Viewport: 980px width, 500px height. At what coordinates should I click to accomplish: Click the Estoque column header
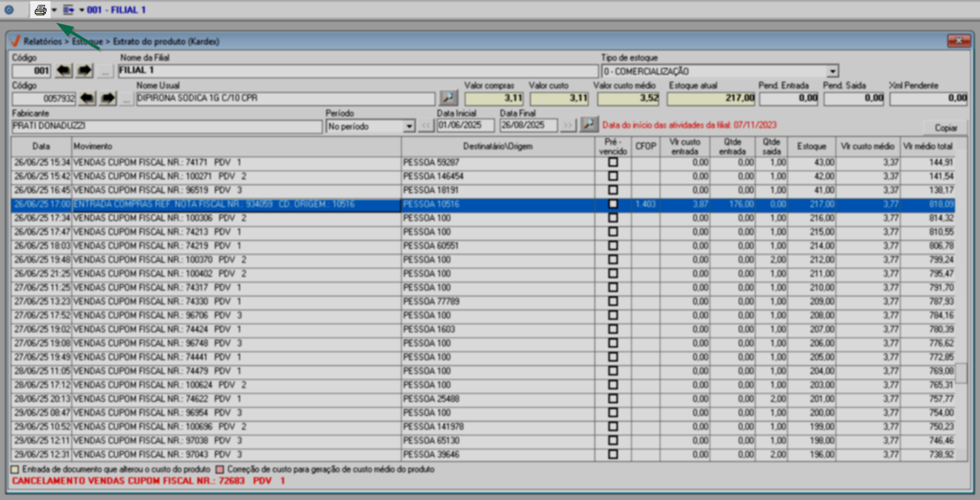(811, 146)
